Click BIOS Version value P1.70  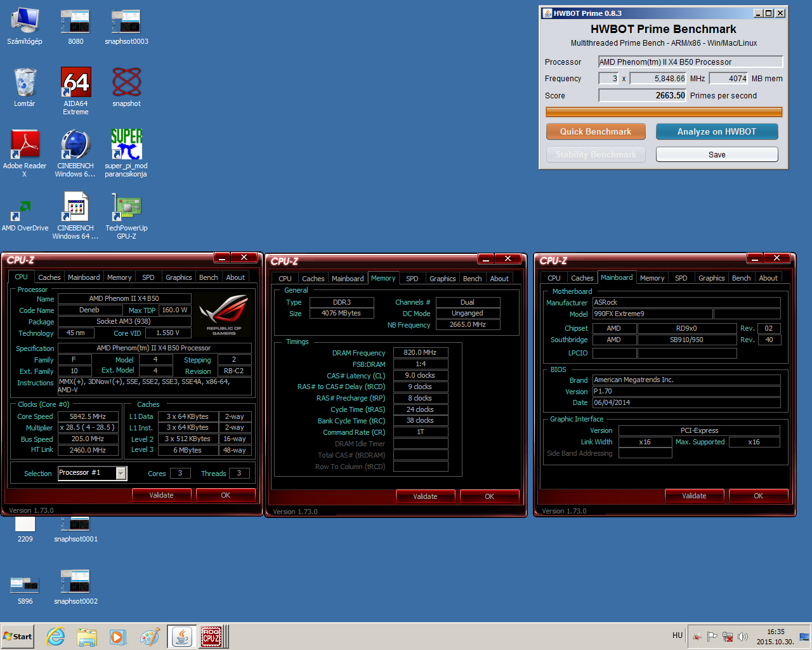[686, 391]
